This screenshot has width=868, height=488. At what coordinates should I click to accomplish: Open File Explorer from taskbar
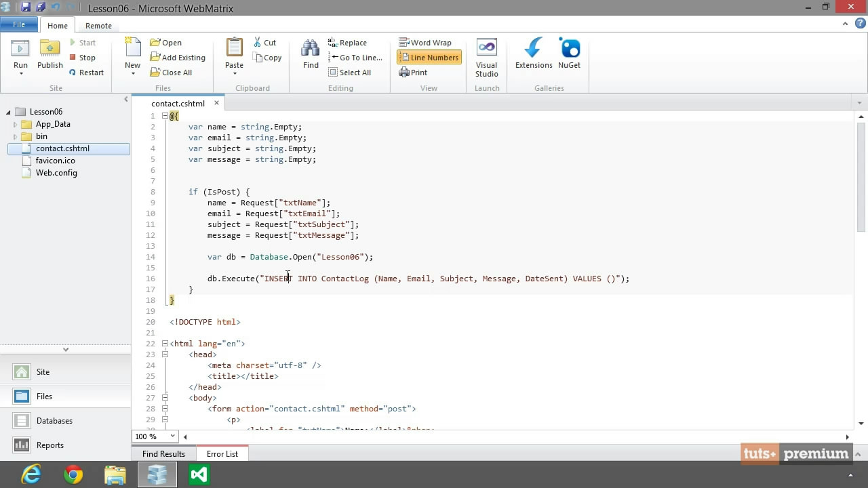coord(115,474)
